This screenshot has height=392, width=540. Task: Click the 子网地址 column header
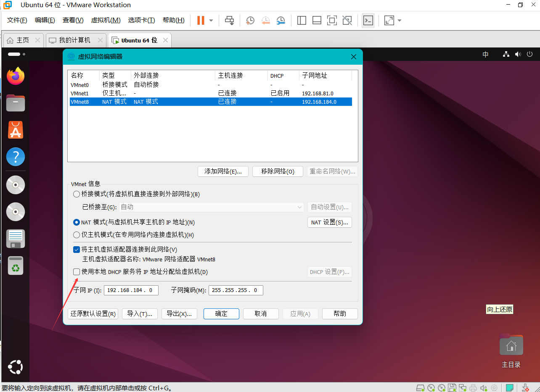click(x=326, y=76)
